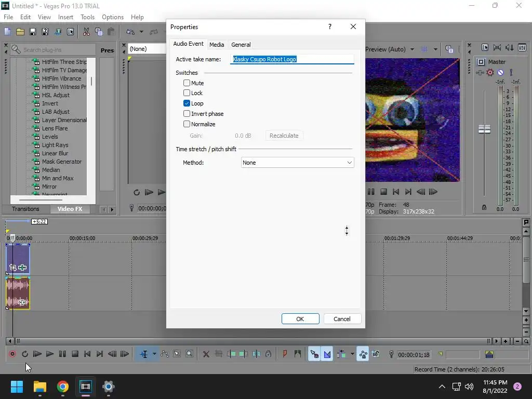532x399 pixels.
Task: Click the Master bus mute icon
Action: 500,72
